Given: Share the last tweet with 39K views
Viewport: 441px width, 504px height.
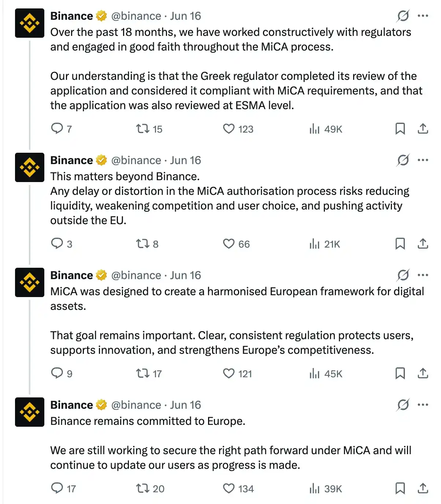Looking at the screenshot, I should click(x=423, y=488).
